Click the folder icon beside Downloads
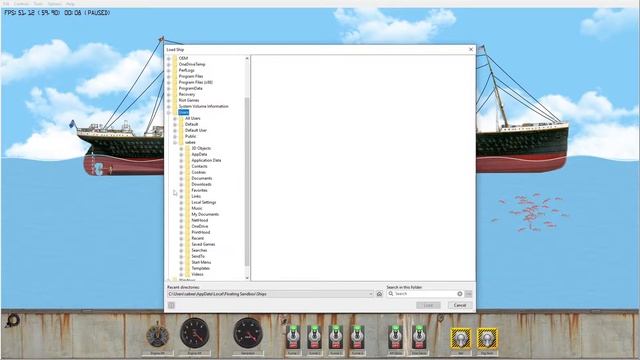This screenshot has height=360, width=640. tap(188, 184)
